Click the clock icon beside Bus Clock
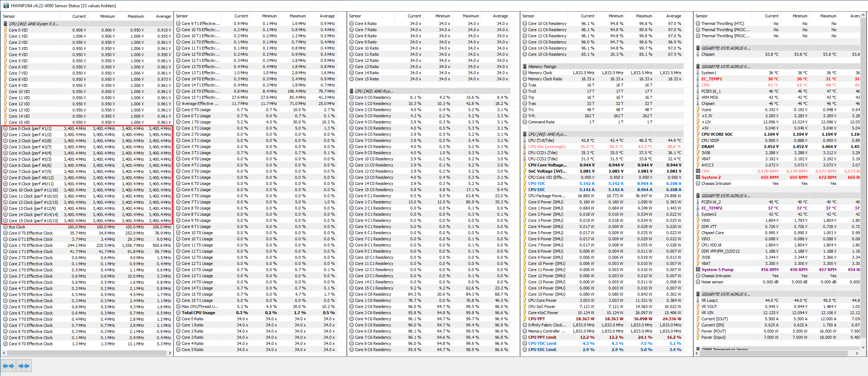The image size is (868, 376). coord(5,227)
